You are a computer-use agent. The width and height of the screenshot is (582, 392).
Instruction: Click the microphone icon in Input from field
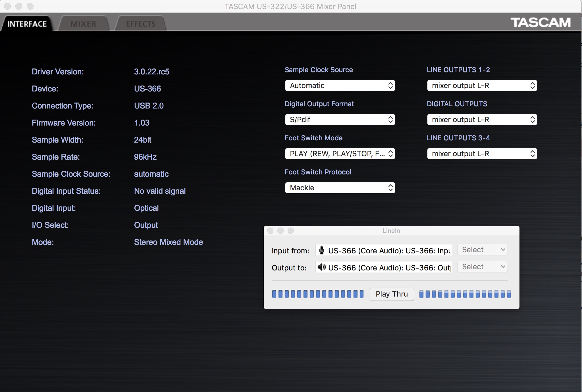(x=322, y=250)
